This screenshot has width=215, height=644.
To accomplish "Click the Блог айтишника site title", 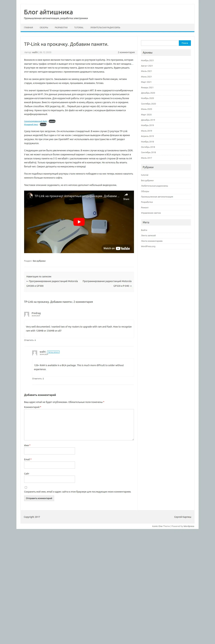I will 48,12.
